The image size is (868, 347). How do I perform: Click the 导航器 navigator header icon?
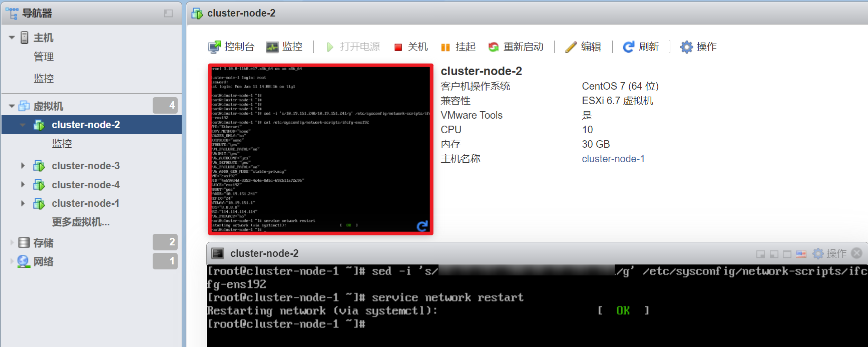tap(12, 14)
